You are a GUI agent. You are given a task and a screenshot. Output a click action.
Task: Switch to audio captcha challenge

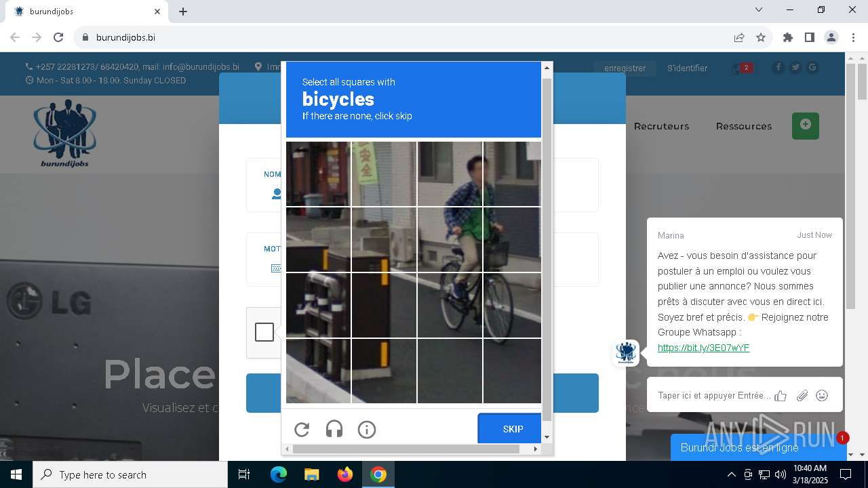334,429
